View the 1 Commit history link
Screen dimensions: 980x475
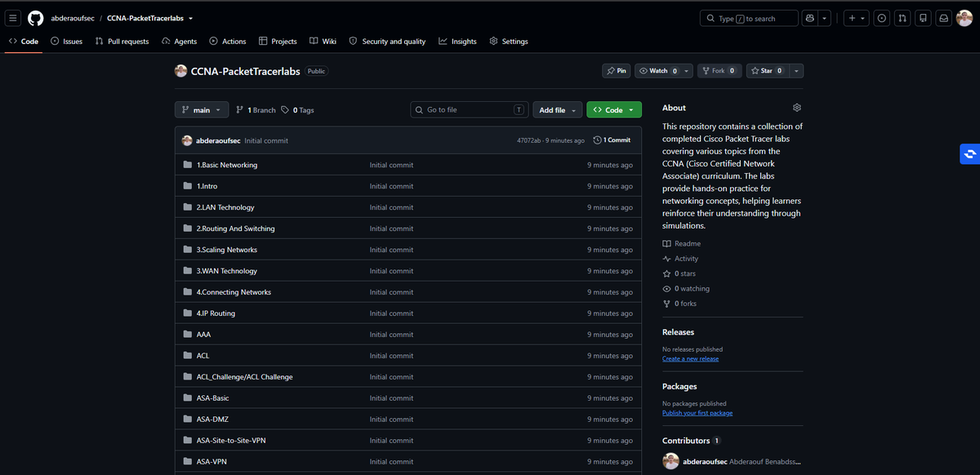point(612,140)
